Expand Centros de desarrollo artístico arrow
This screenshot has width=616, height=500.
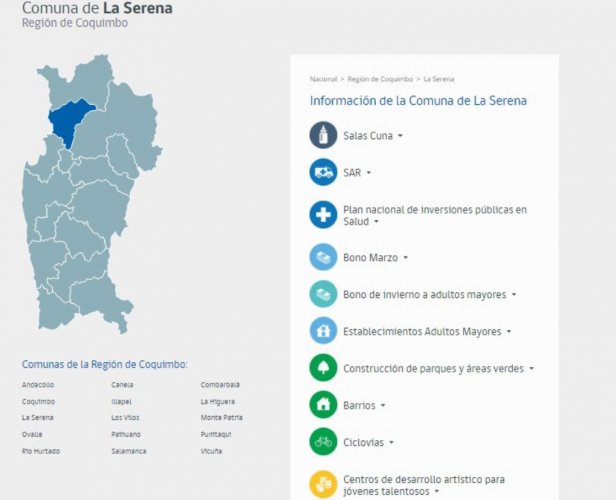pos(437,491)
